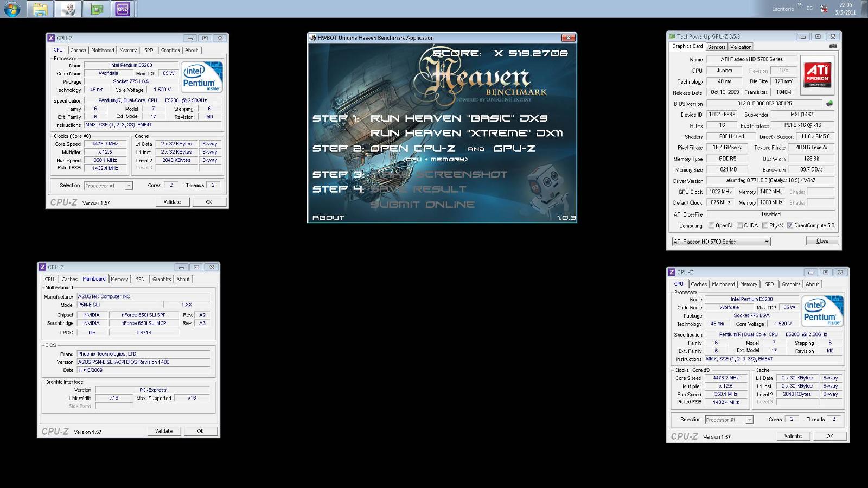Switch to GPU-Z Validation tab
868x488 pixels.
(x=741, y=47)
